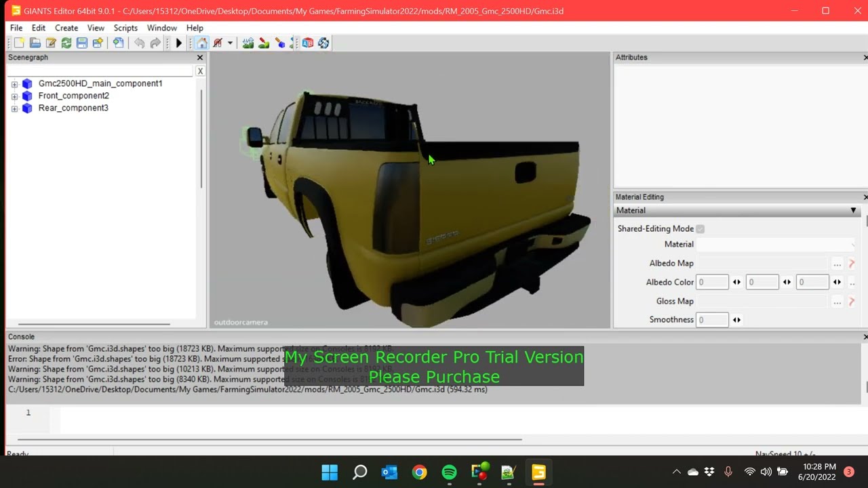Open Outlook from the taskbar

click(x=389, y=472)
